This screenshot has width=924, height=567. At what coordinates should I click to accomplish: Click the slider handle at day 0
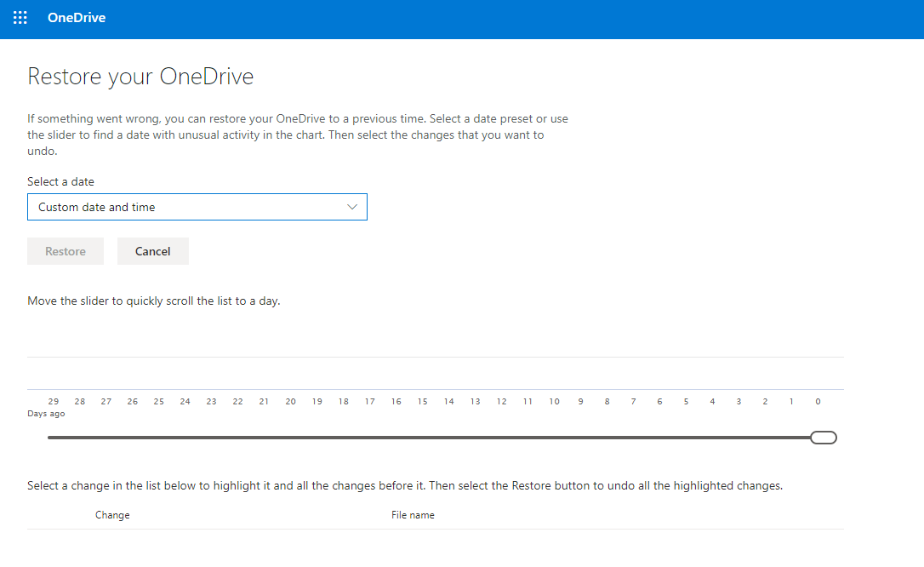[824, 438]
